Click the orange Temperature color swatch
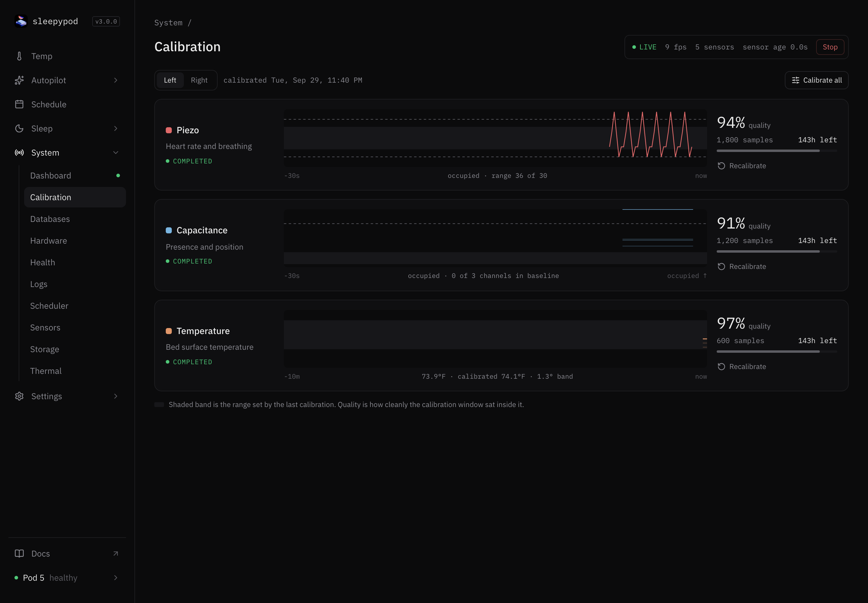Screen dimensions: 868x603 tap(169, 331)
